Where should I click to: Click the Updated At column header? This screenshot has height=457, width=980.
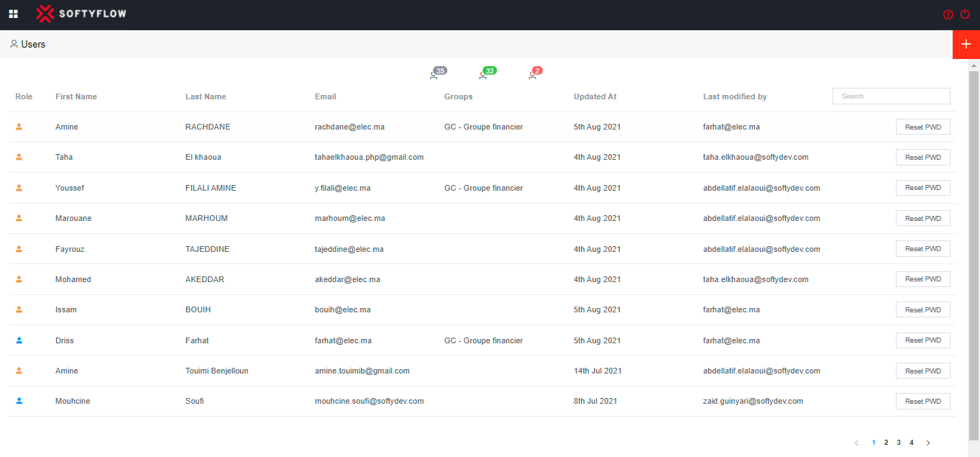point(595,96)
